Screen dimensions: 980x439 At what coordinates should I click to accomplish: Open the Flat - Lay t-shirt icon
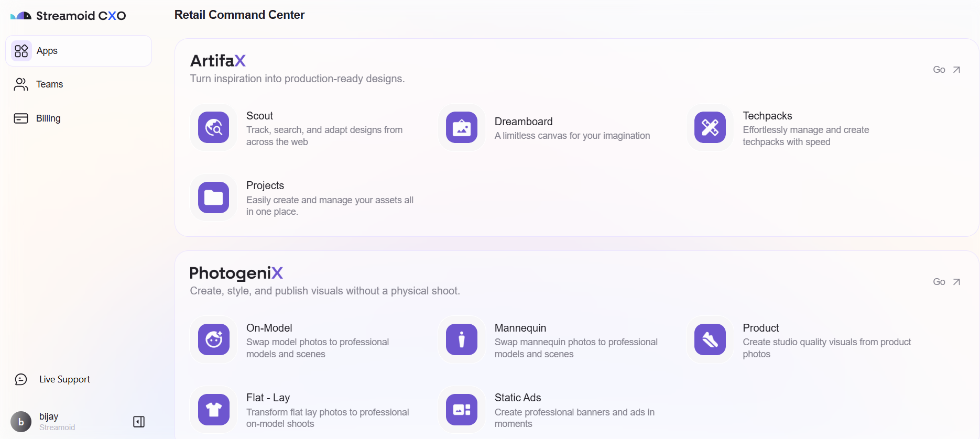click(x=213, y=410)
